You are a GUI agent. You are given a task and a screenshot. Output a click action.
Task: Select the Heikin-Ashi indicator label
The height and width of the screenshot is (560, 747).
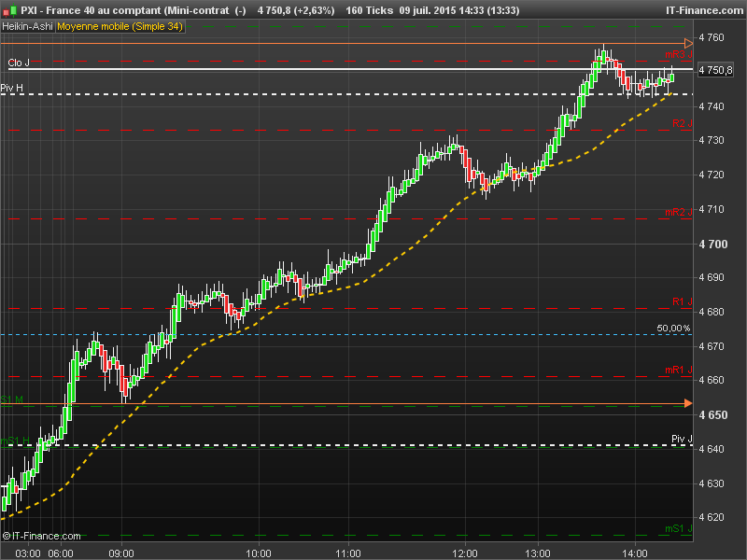tap(28, 27)
